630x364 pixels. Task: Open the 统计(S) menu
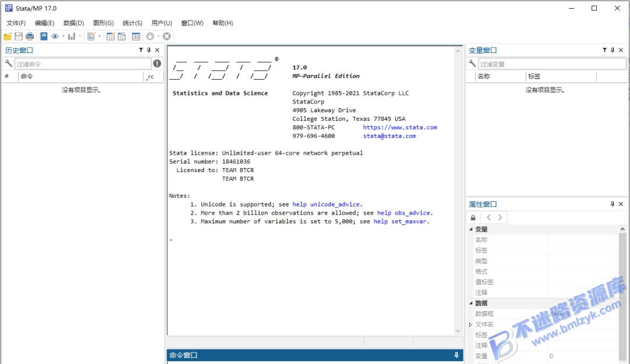pyautogui.click(x=132, y=23)
